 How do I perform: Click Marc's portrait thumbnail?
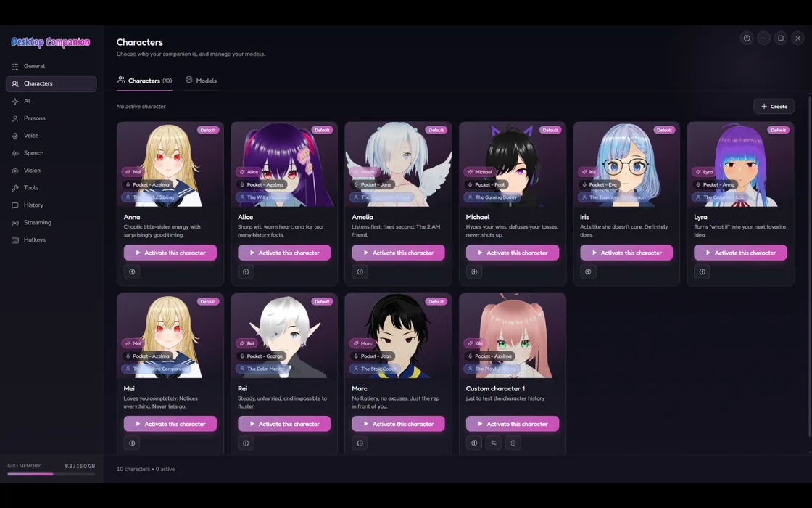[398, 336]
